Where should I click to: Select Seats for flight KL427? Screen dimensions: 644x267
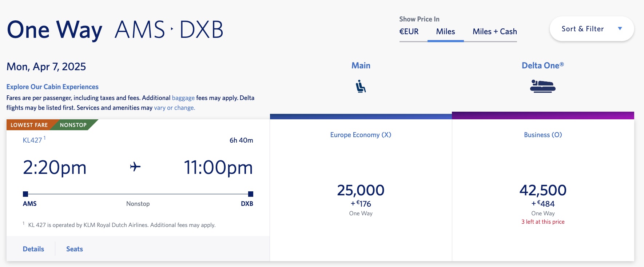click(74, 249)
